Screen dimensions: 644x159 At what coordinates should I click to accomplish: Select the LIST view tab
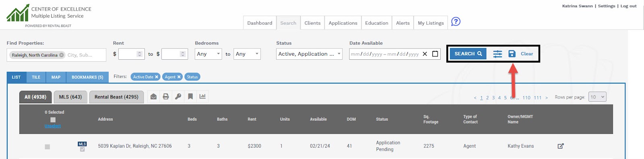(16, 77)
